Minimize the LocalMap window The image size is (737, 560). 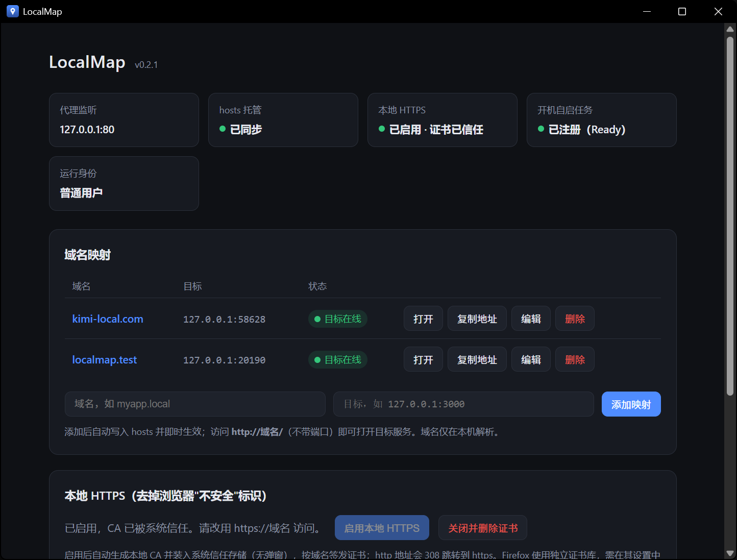647,11
